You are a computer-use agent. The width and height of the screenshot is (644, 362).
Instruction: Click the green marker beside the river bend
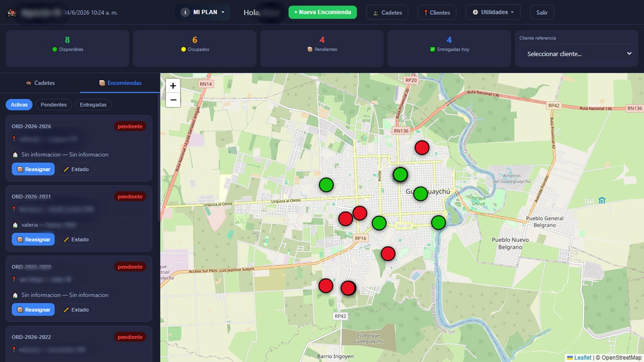pos(438,223)
